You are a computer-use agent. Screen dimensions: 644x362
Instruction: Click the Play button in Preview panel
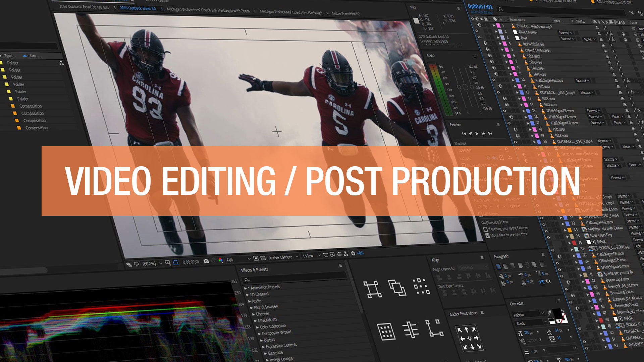(477, 134)
